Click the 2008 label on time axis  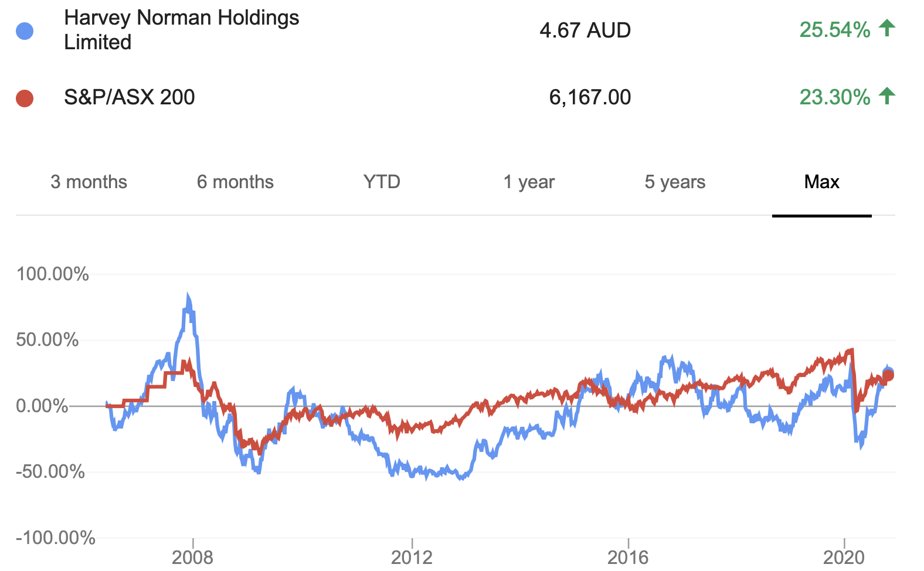pos(192,557)
